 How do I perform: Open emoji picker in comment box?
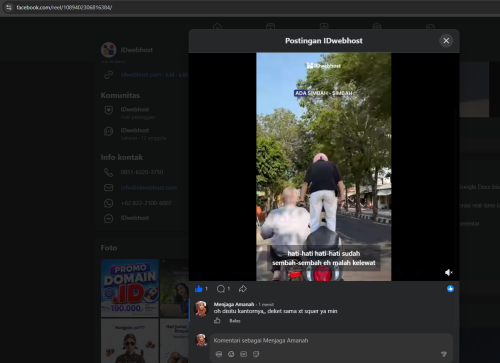point(231,354)
